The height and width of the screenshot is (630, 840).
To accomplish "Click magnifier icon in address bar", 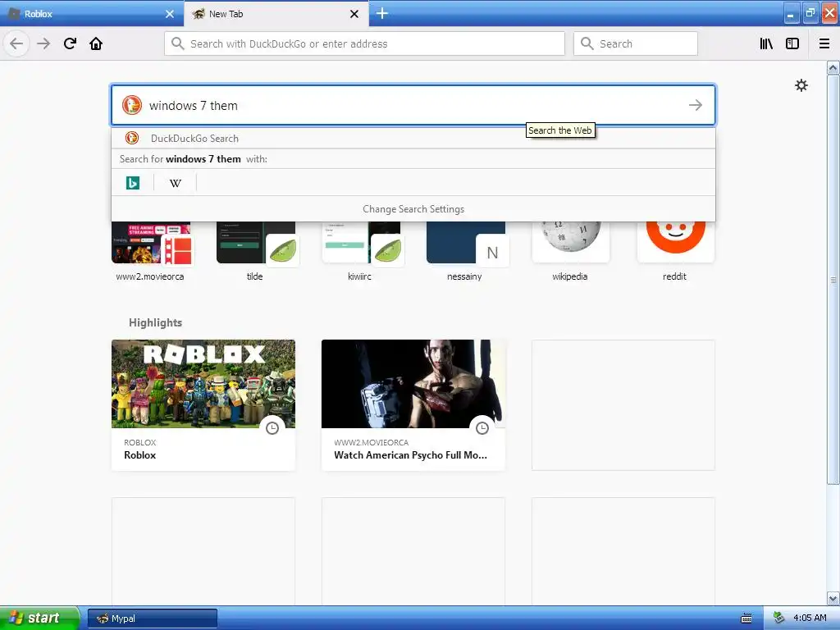I will click(x=178, y=43).
